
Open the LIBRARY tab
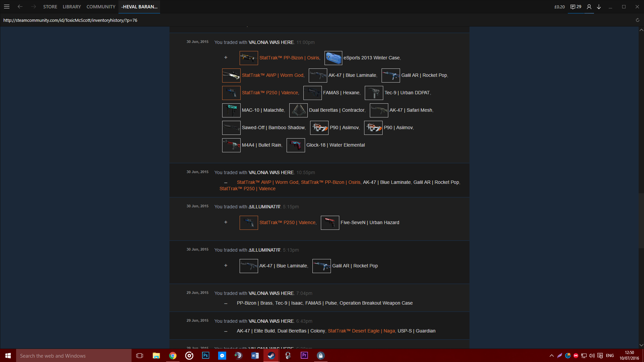[72, 7]
